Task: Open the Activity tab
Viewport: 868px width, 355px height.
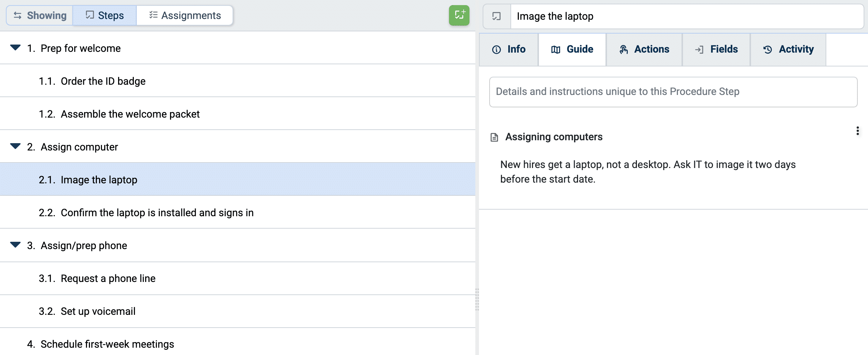Action: click(x=788, y=50)
